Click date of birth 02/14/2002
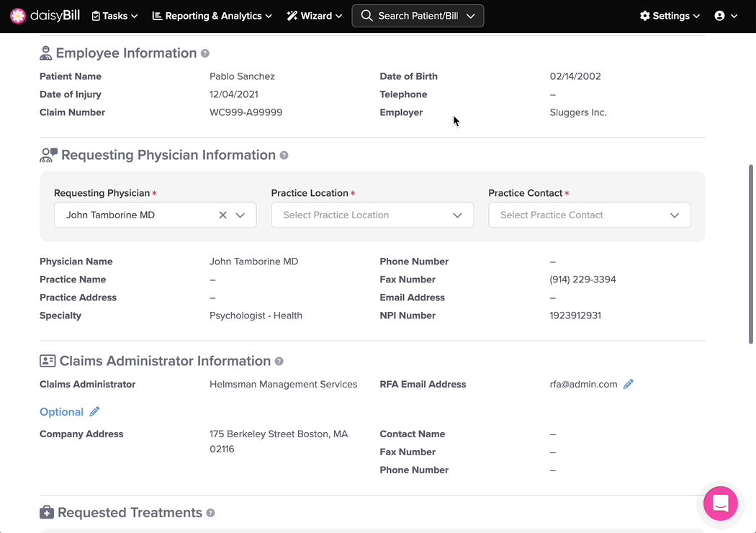 click(x=575, y=76)
